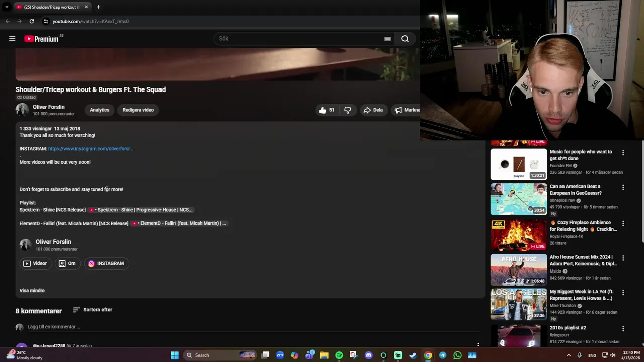Reload the page in Chrome
The image size is (644, 362).
pos(32,21)
